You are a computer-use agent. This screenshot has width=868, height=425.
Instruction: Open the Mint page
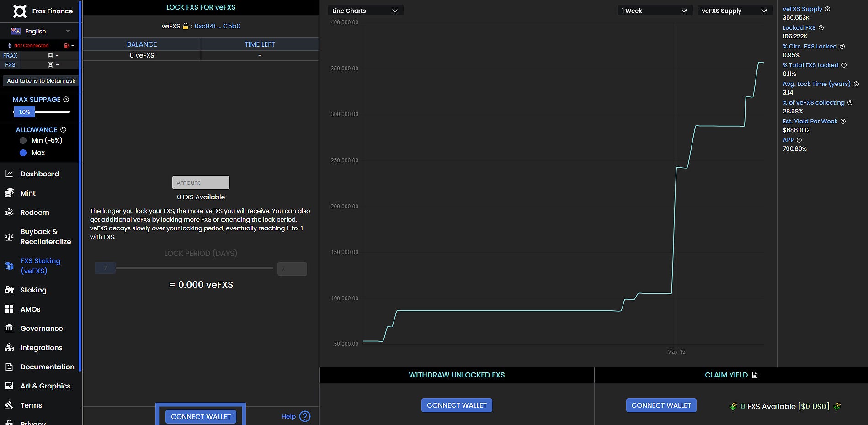[28, 193]
